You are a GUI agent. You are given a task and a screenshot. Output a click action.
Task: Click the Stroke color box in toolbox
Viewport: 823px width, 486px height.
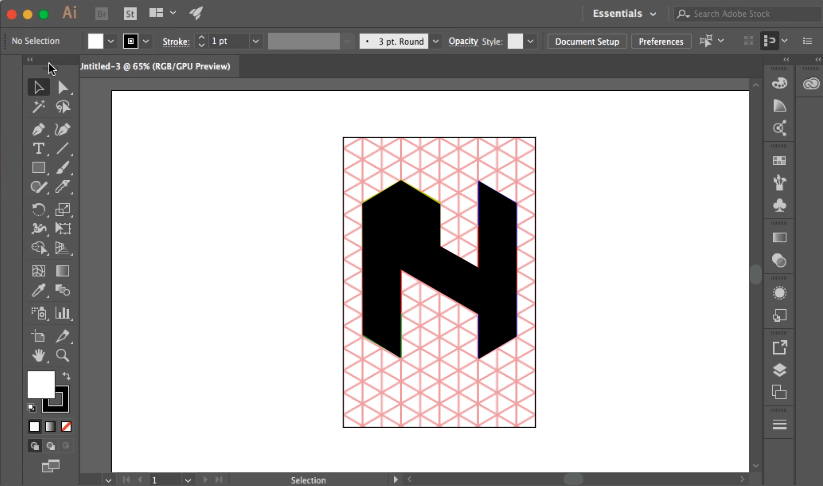click(x=61, y=405)
